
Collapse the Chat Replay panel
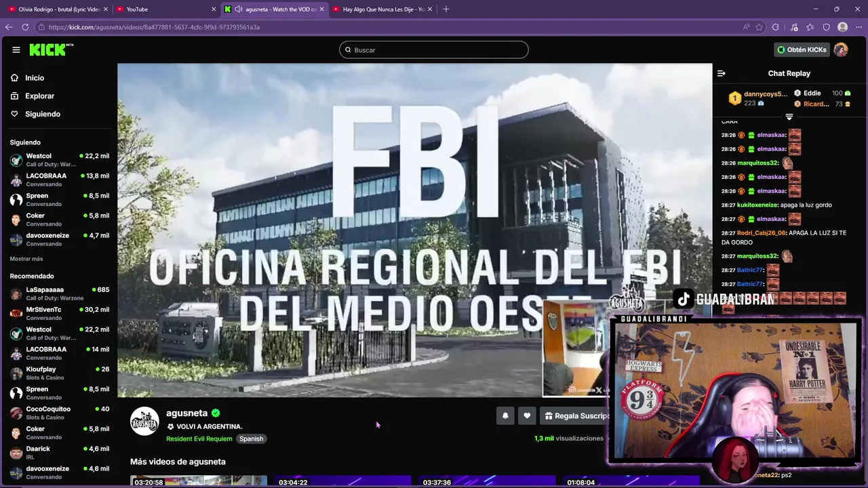722,73
